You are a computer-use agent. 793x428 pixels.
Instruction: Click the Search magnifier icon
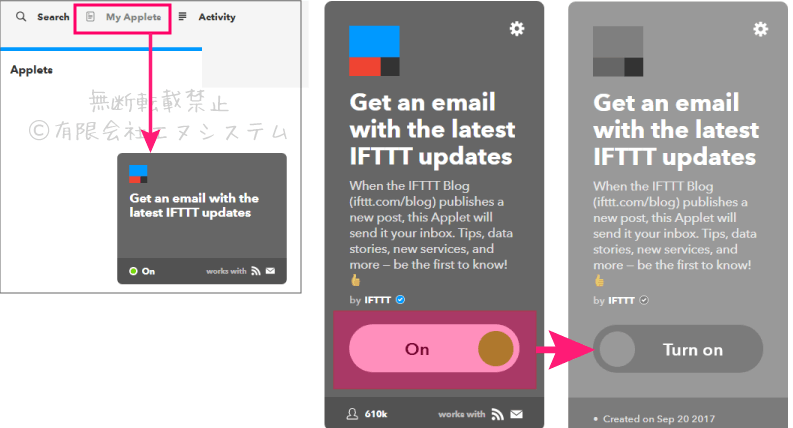pos(21,17)
